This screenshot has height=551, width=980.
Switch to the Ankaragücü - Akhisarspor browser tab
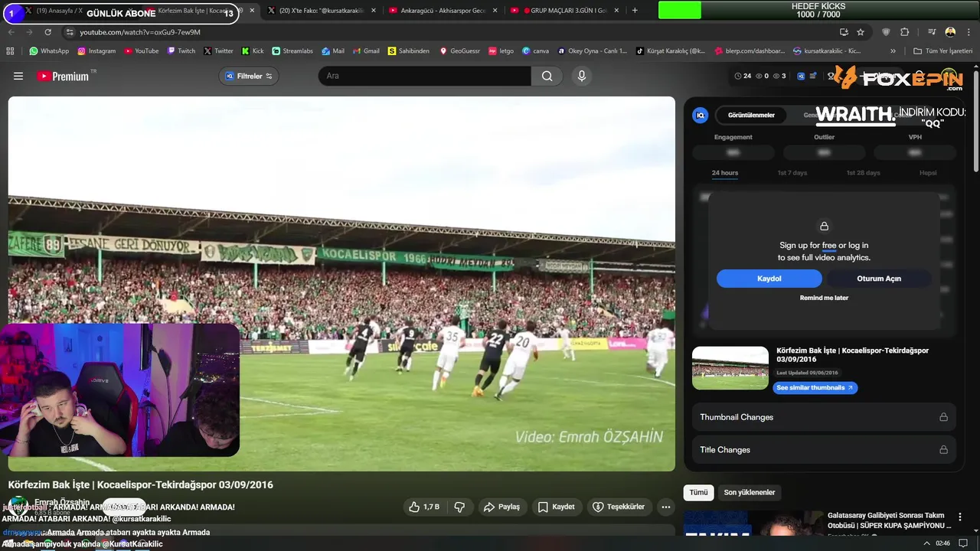pos(443,11)
